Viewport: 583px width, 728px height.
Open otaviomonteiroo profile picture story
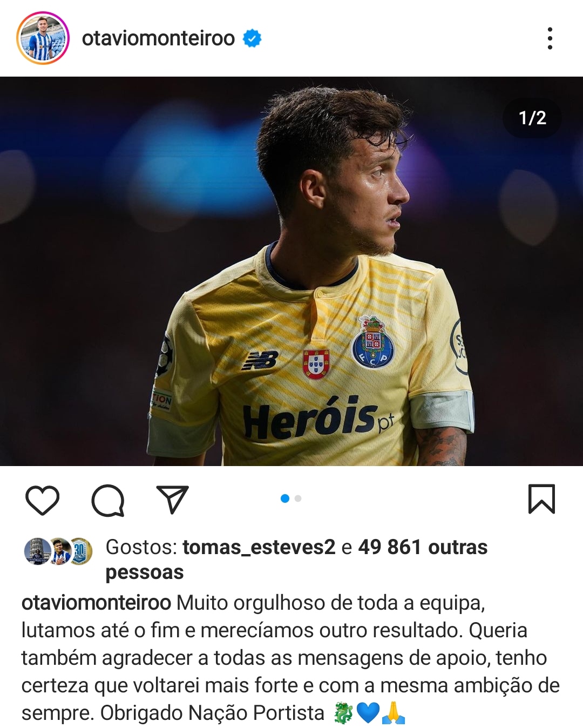coord(43,38)
